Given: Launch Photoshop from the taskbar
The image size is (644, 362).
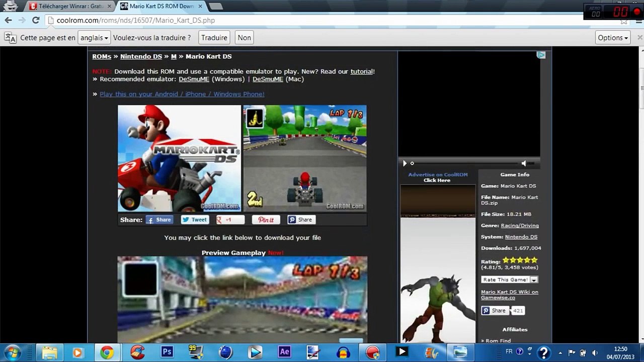Looking at the screenshot, I should click(x=167, y=352).
